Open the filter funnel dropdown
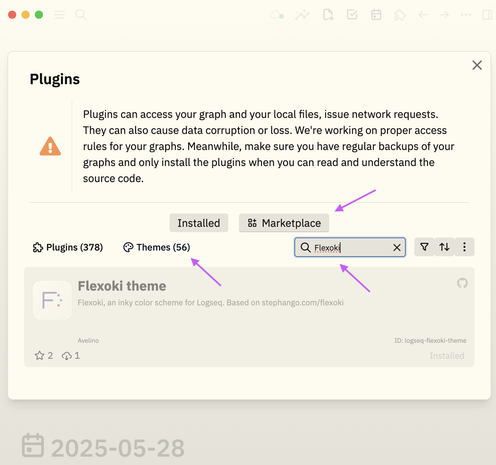 click(x=424, y=247)
